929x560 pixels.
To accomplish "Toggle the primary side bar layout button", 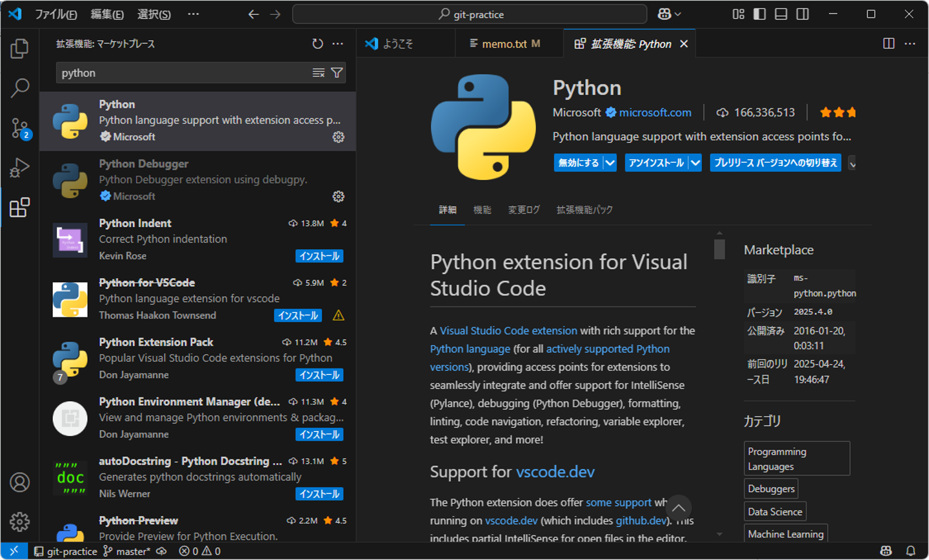I will click(759, 14).
